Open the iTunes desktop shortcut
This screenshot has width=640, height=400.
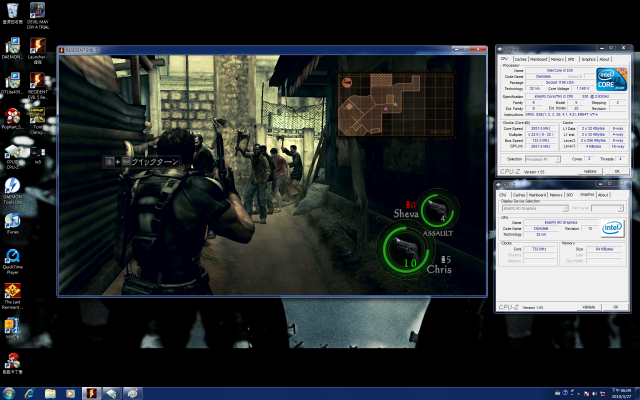pos(13,224)
